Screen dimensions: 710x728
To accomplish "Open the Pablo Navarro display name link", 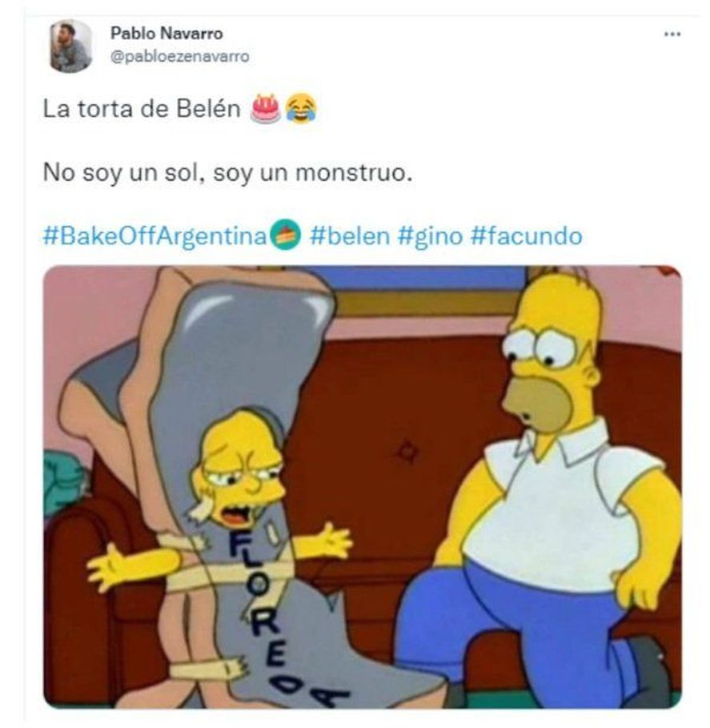I will 166,34.
